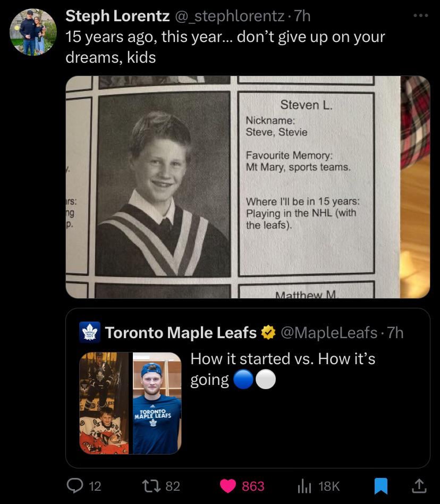
Task: Open the Toronto Maple Leafs account name
Action: point(181,332)
